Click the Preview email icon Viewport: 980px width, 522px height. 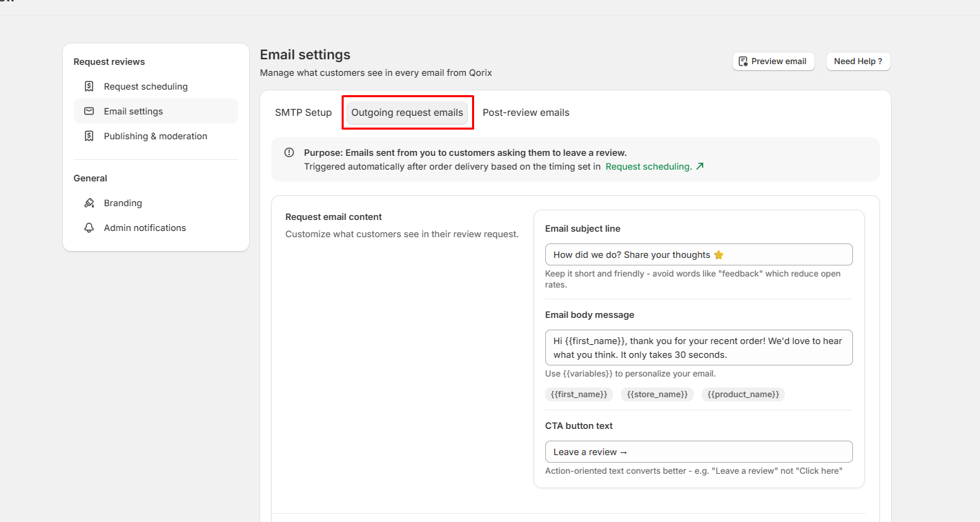click(743, 61)
